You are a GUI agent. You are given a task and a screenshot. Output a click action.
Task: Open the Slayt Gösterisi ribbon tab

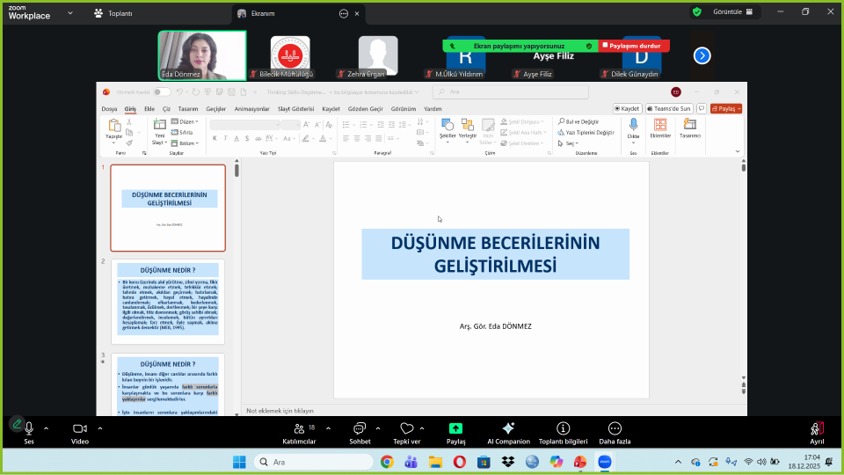pos(296,108)
